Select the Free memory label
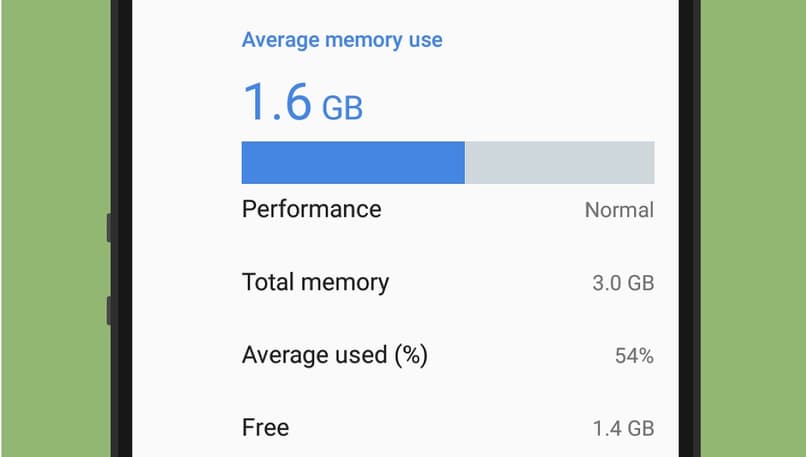Screen dimensions: 806x457 click(x=265, y=428)
